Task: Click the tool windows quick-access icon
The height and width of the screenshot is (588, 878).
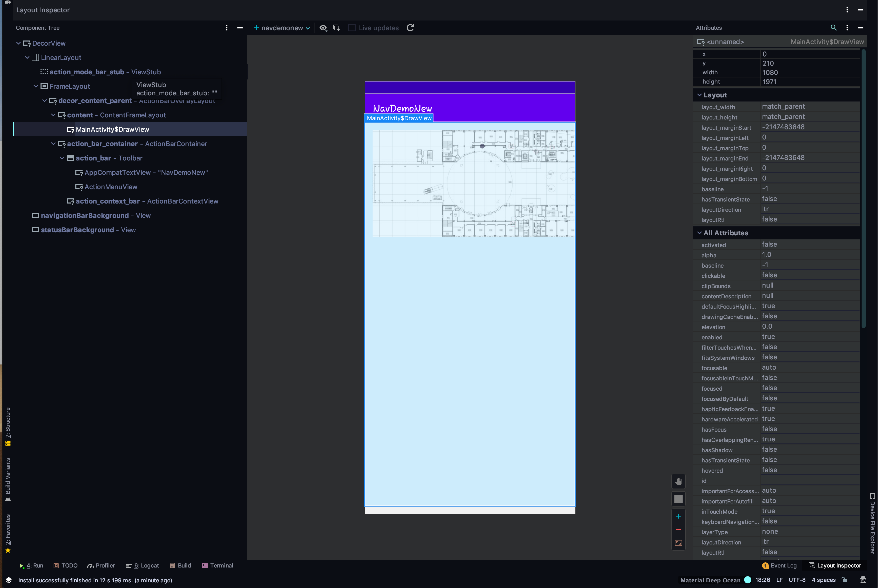Action: click(x=9, y=580)
